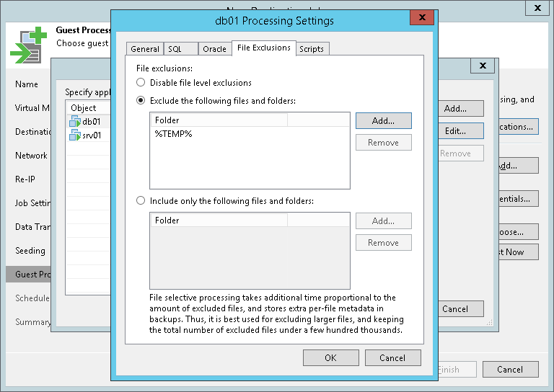The height and width of the screenshot is (392, 554).
Task: Open the Scripts tab
Action: [x=312, y=49]
